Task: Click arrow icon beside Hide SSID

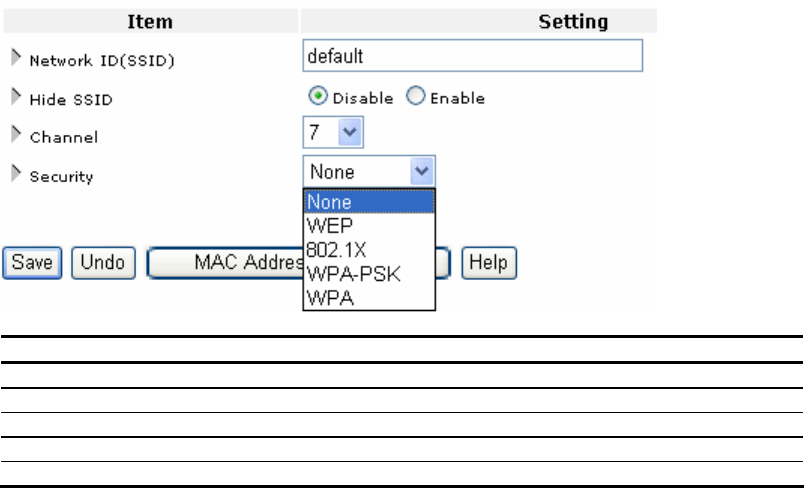Action: [x=15, y=97]
